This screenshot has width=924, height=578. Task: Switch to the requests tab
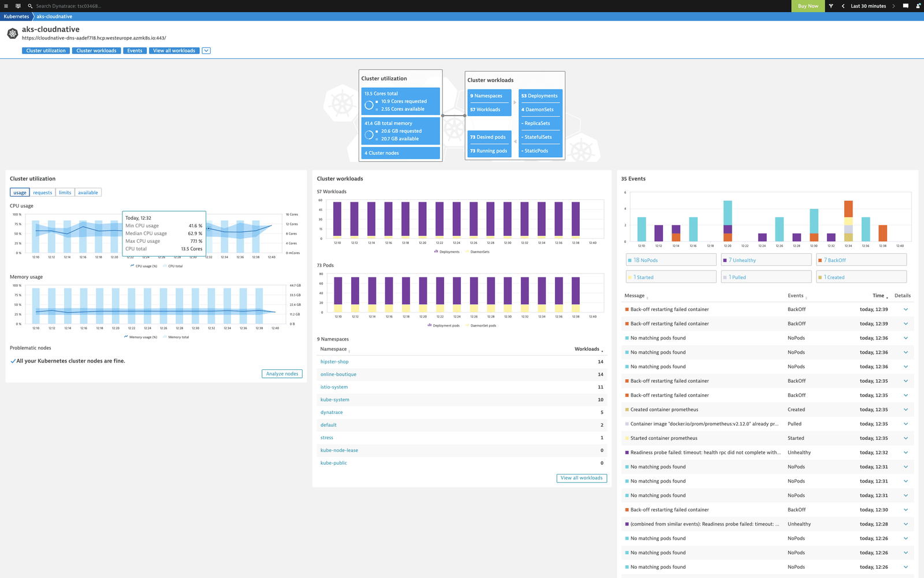coord(42,192)
